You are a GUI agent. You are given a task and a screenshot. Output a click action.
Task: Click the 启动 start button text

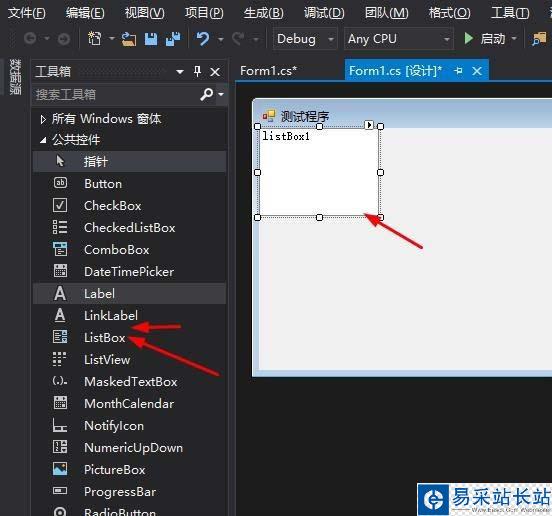(493, 38)
